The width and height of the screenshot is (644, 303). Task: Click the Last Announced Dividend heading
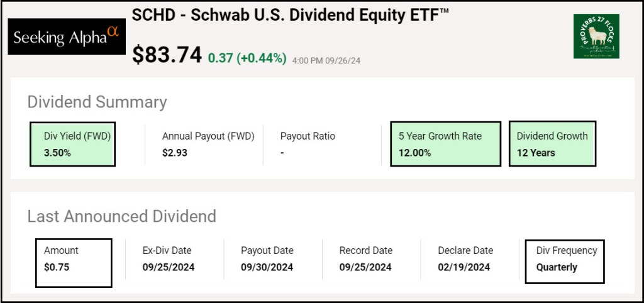pyautogui.click(x=121, y=216)
